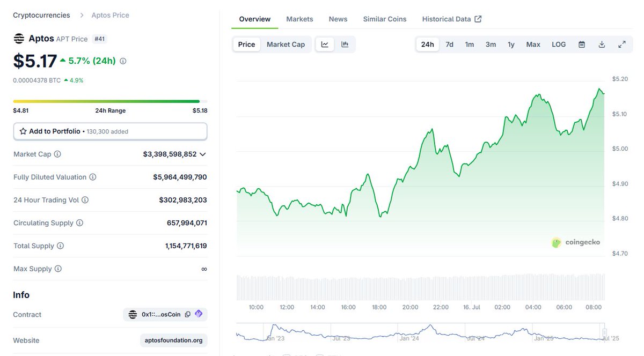Click the $3,398,598,852 market cap value
644x356 pixels.
[x=170, y=154]
